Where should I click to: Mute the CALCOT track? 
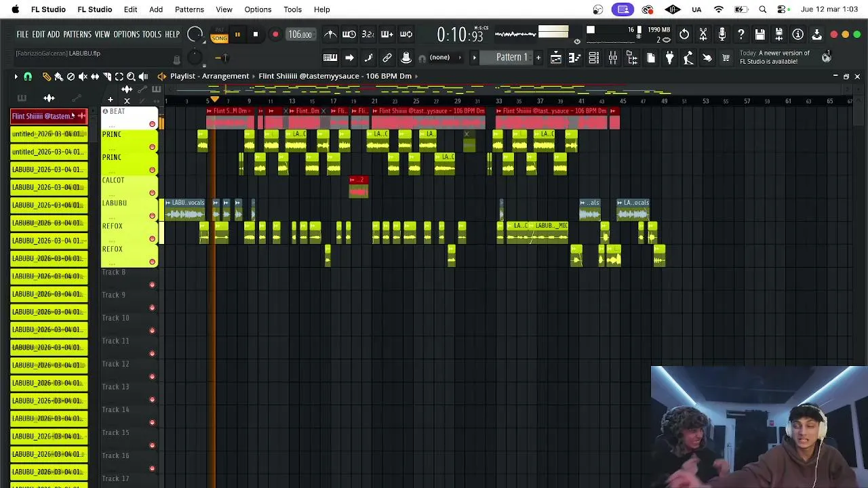click(x=152, y=193)
